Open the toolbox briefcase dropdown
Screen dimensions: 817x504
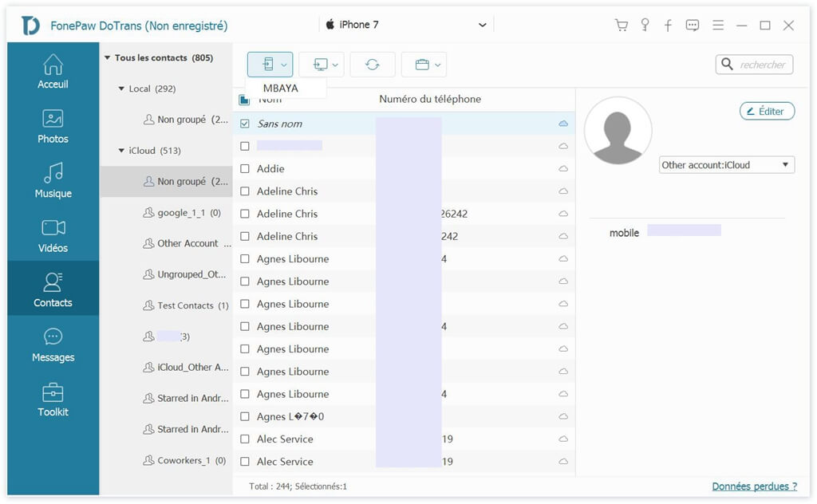tap(424, 65)
